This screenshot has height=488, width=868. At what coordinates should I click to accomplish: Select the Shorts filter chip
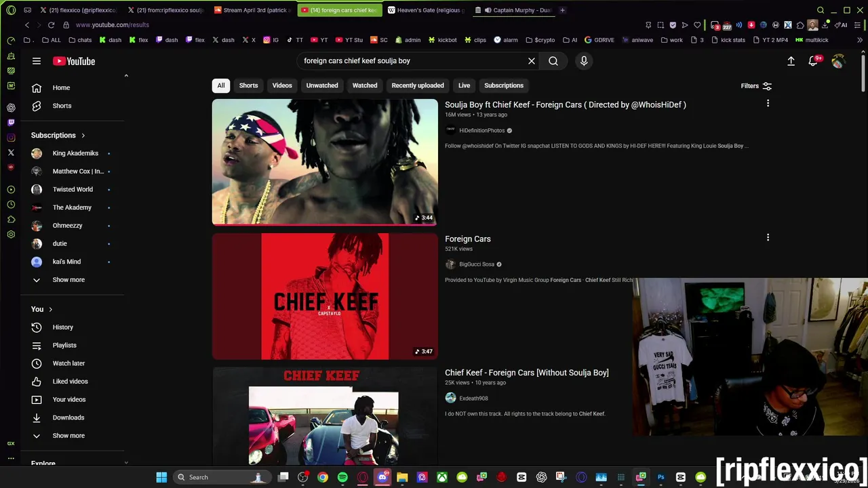[x=248, y=85]
